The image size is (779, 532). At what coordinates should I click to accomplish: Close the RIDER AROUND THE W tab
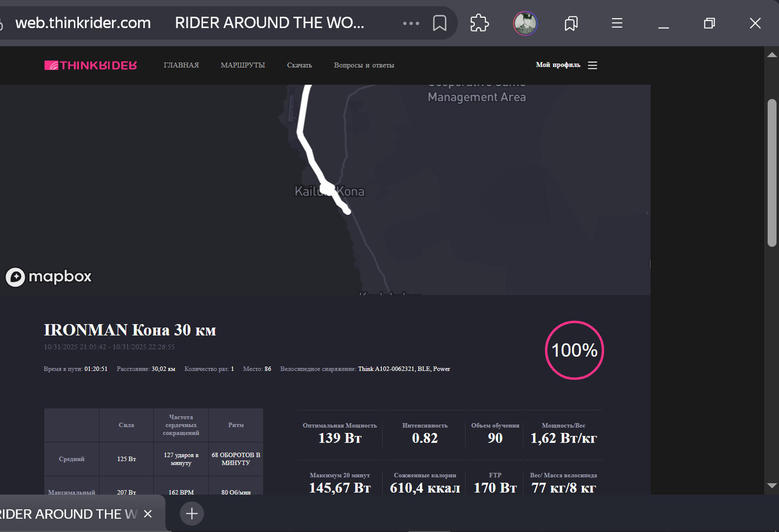pyautogui.click(x=148, y=514)
